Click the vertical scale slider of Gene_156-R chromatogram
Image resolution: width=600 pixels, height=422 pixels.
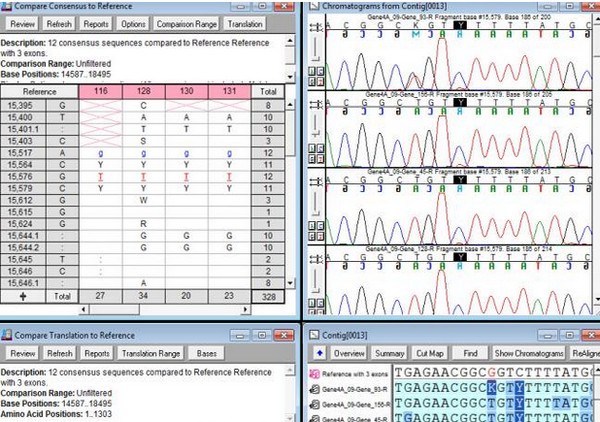[316, 125]
